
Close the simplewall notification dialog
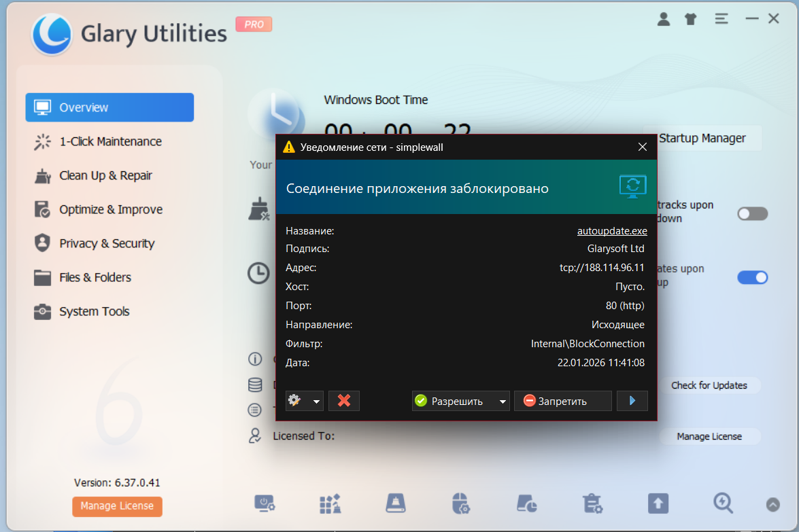click(643, 147)
